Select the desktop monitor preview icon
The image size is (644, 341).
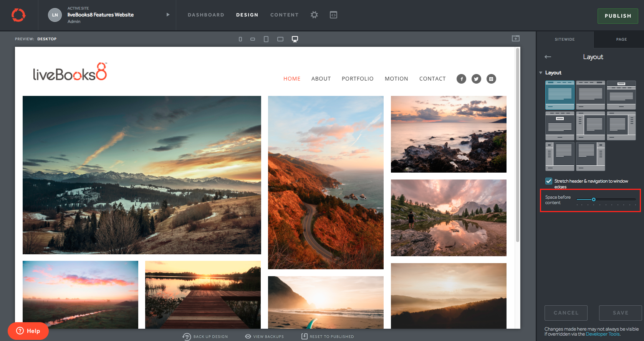pyautogui.click(x=295, y=39)
